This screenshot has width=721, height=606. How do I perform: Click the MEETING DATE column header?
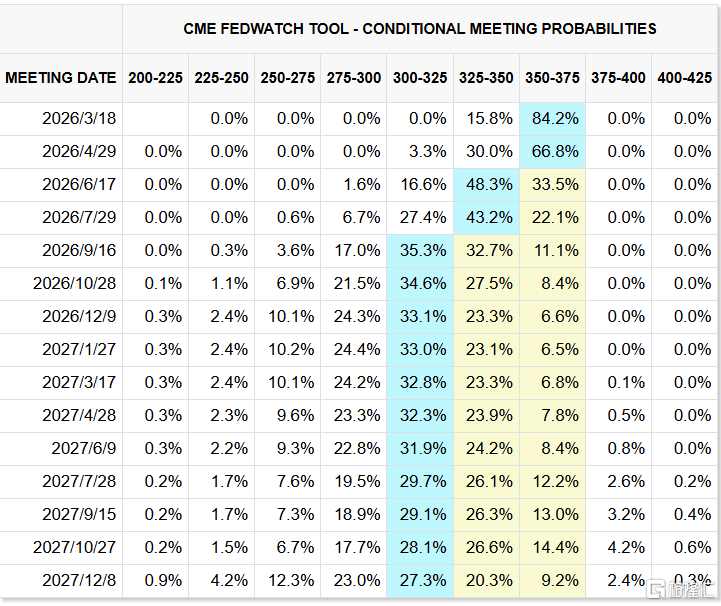tap(61, 78)
